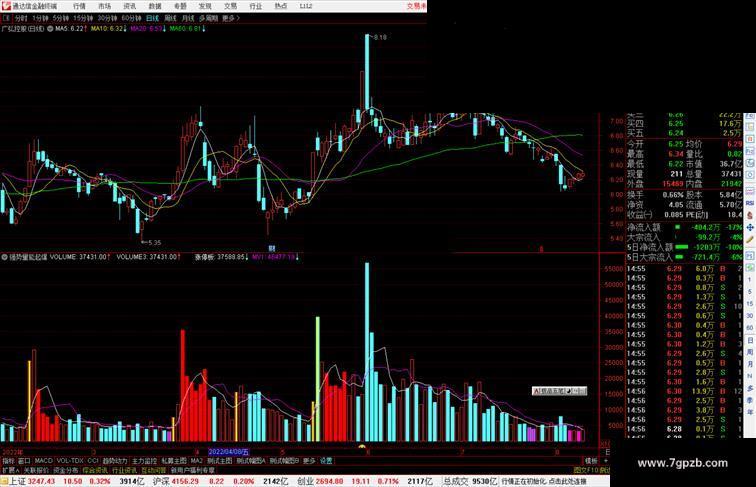Select the 周线 period tab

click(x=170, y=18)
